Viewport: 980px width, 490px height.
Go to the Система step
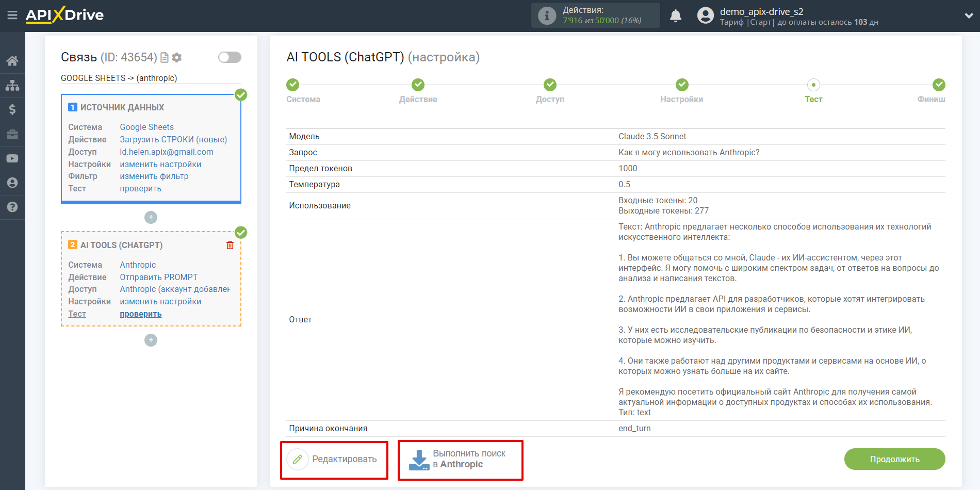(x=303, y=91)
